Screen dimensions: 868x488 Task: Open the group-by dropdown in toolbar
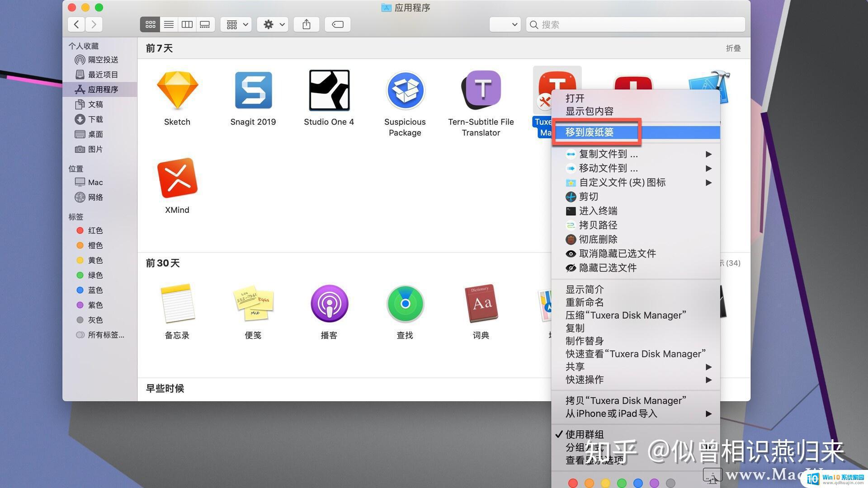click(236, 24)
